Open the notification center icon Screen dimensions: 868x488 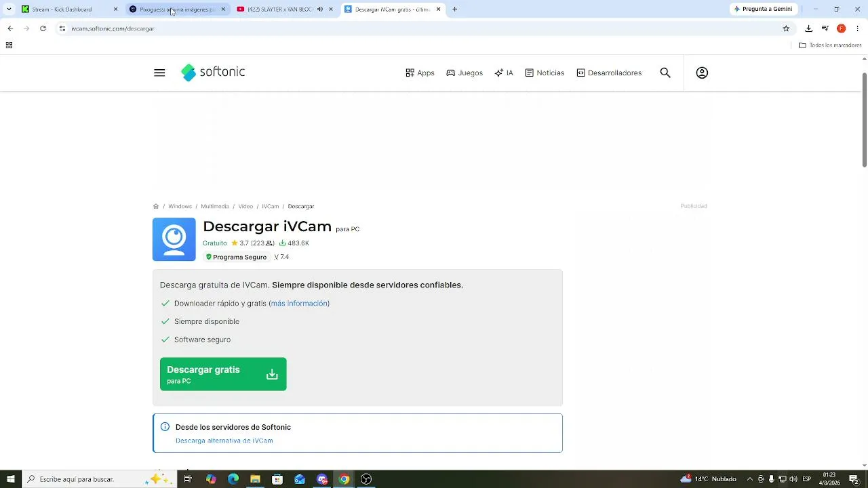tap(854, 479)
